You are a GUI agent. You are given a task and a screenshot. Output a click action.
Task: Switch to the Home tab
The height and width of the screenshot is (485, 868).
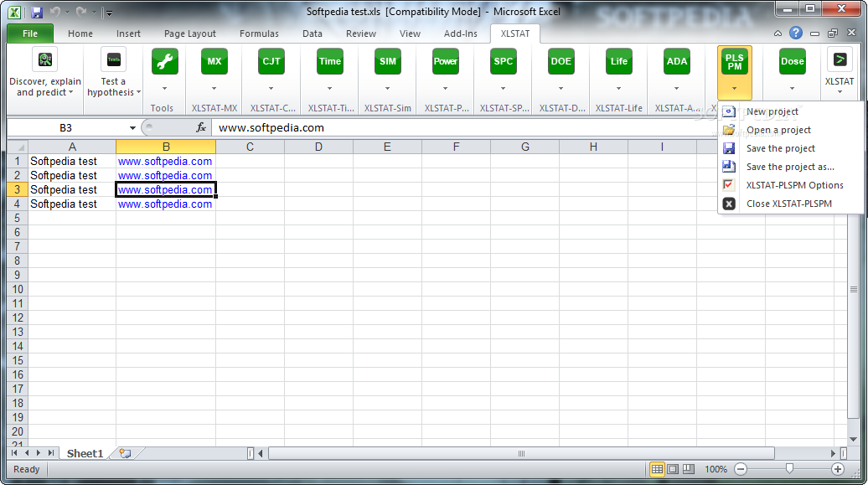tap(80, 34)
